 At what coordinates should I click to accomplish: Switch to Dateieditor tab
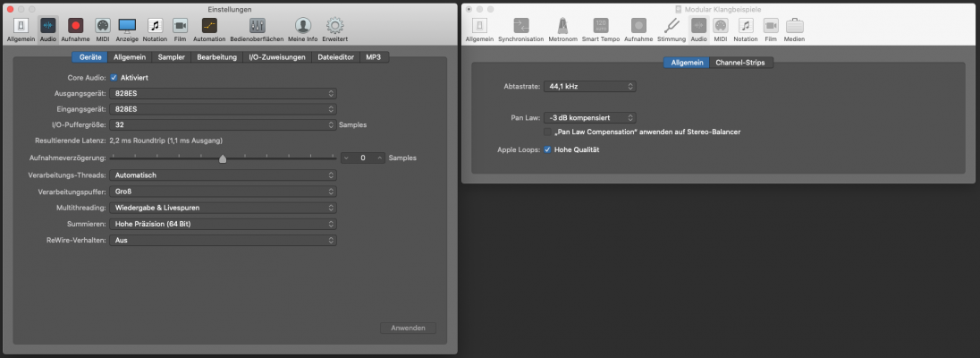336,57
